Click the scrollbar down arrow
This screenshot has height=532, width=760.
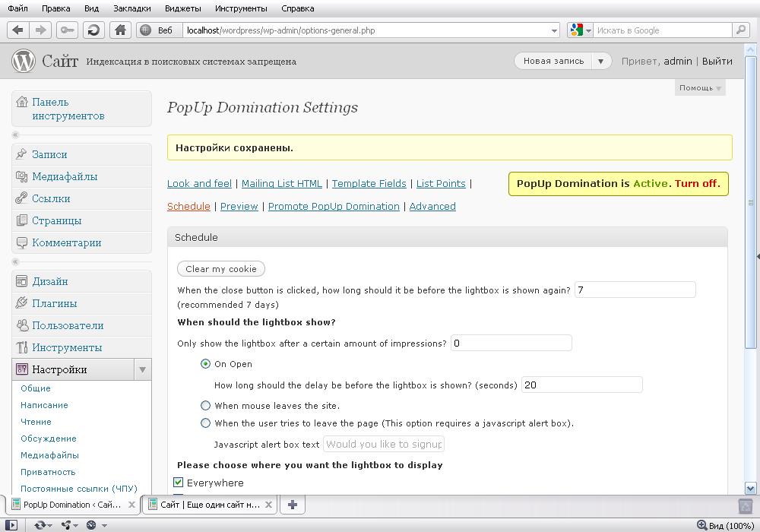(750, 489)
